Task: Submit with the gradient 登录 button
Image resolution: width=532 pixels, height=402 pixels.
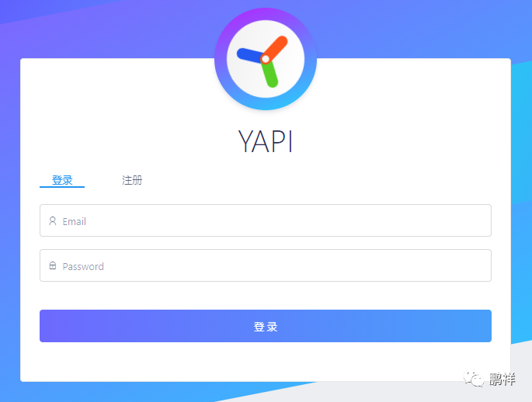Action: pos(266,326)
